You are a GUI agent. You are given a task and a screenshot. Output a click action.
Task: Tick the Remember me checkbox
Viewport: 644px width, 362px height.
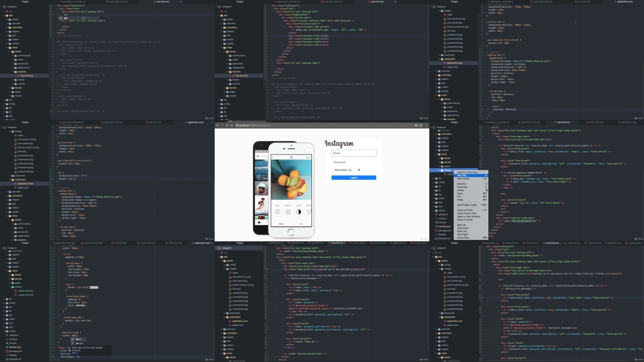pos(332,170)
